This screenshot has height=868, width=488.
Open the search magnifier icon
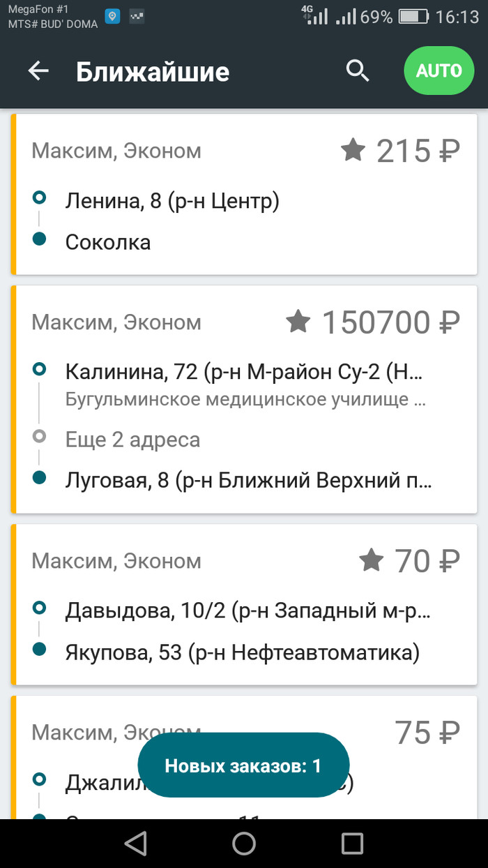358,70
